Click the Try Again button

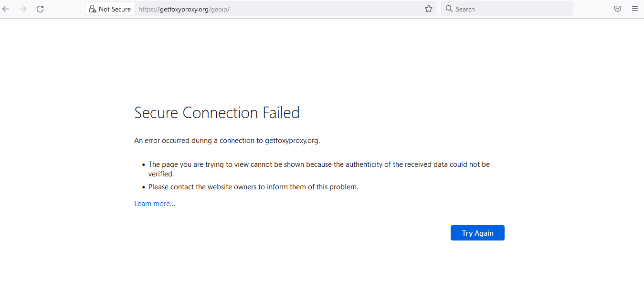tap(477, 233)
